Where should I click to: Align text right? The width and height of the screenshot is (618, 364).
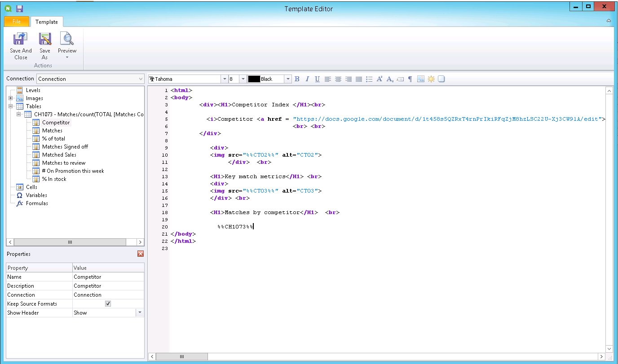point(349,79)
